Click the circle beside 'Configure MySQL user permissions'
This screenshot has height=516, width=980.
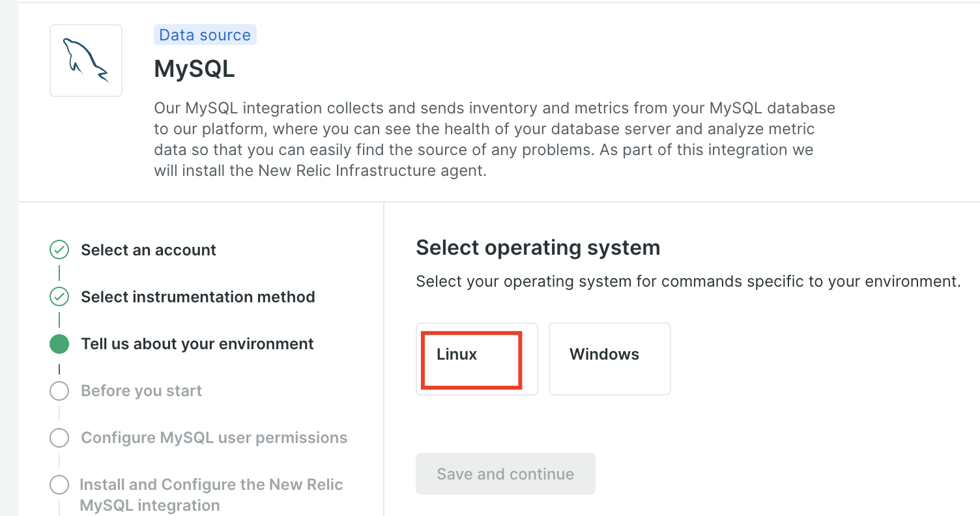point(59,438)
